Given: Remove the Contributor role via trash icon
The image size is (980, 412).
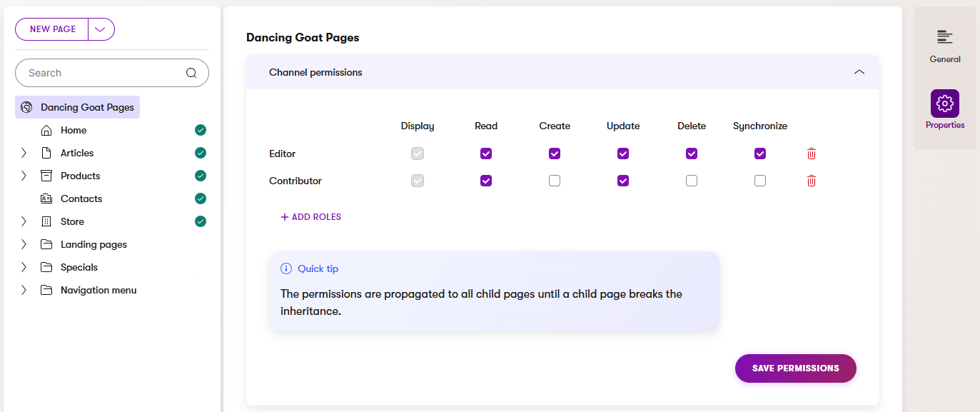Looking at the screenshot, I should (x=812, y=181).
